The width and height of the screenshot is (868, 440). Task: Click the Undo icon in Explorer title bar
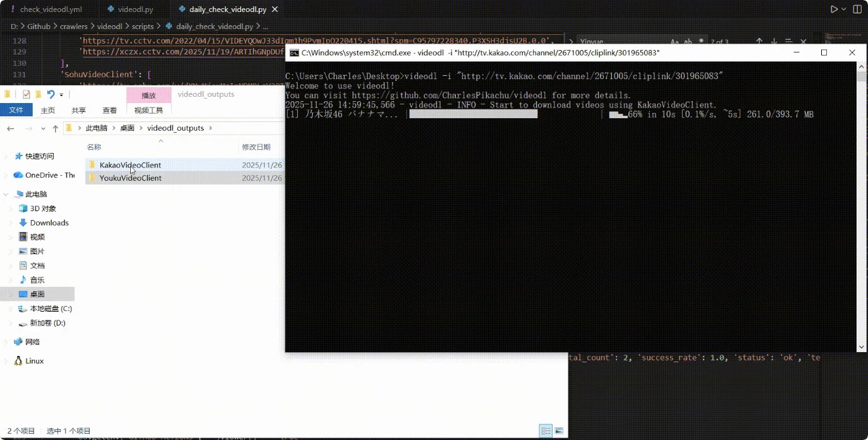pos(51,94)
